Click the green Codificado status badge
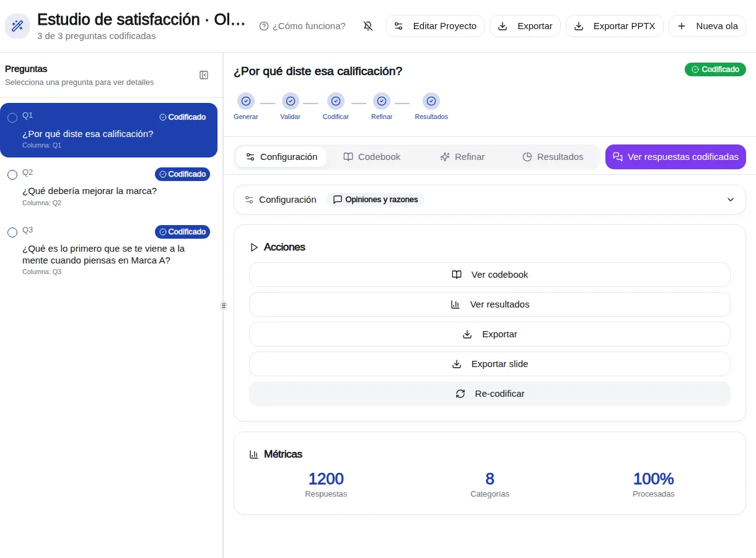 [715, 69]
